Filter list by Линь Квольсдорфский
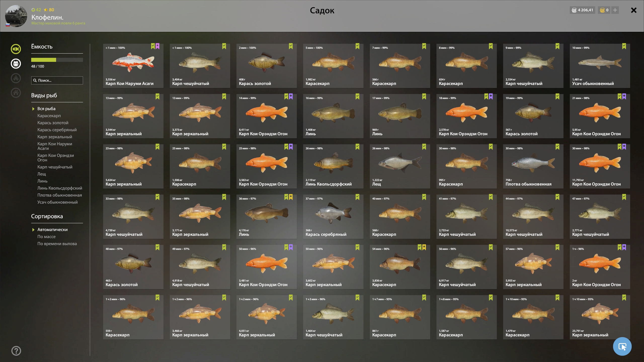 click(x=60, y=188)
